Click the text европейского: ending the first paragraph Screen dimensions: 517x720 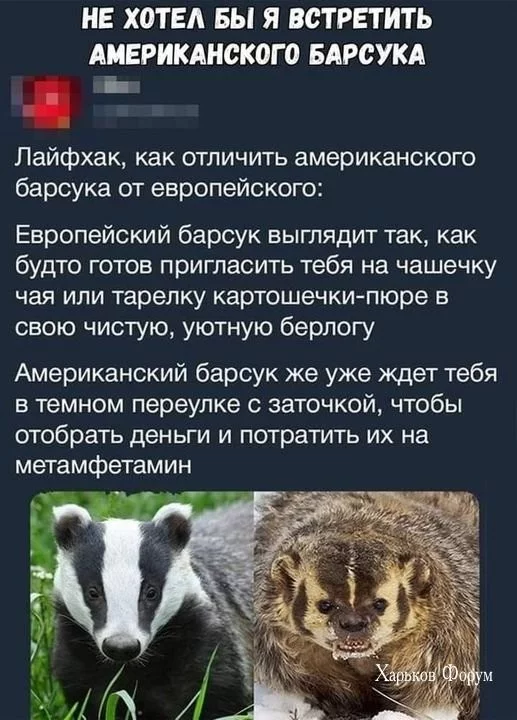(x=233, y=188)
